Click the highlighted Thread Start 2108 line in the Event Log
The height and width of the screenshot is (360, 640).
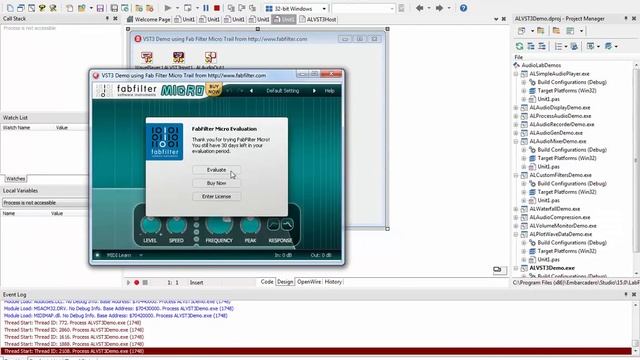pyautogui.click(x=316, y=351)
